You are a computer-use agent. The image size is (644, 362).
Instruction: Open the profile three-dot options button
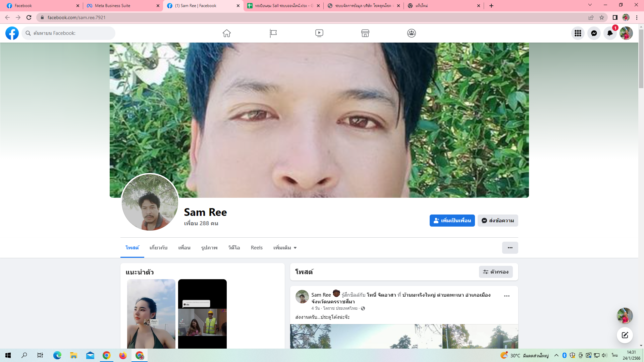[x=510, y=248]
